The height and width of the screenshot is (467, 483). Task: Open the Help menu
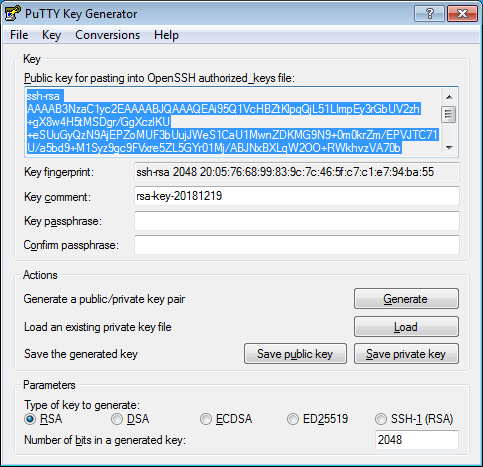166,35
